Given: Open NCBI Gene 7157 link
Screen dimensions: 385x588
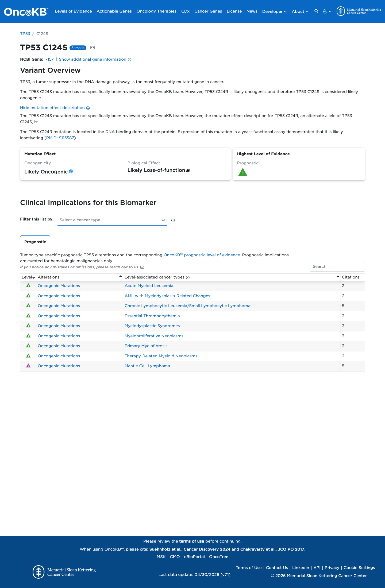Looking at the screenshot, I should tap(49, 59).
